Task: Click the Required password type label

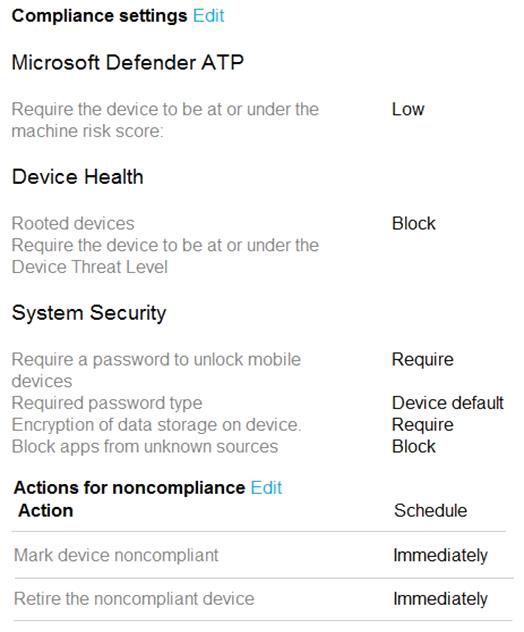Action: point(107,403)
